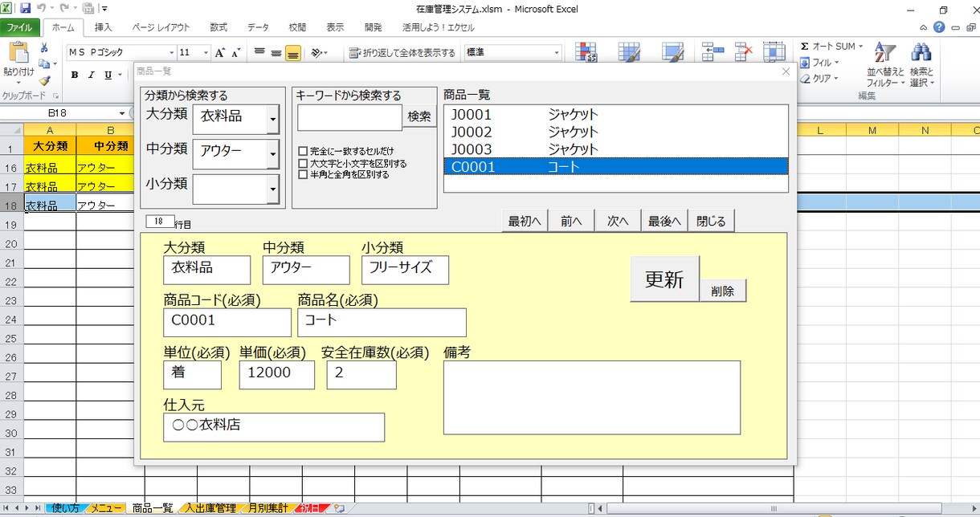The height and width of the screenshot is (517, 980).
Task: Click the Delete cells icon
Action: pos(743,51)
